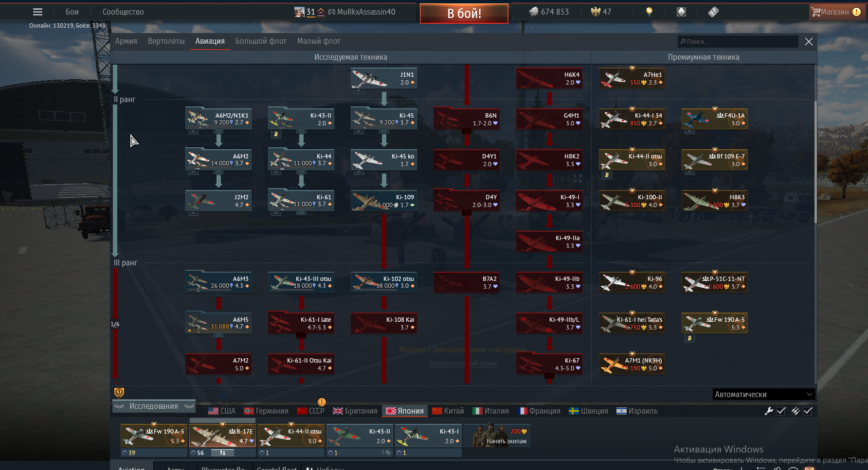Switch to the Малый флот tab
Screen dimensions: 868x470
pyautogui.click(x=319, y=41)
